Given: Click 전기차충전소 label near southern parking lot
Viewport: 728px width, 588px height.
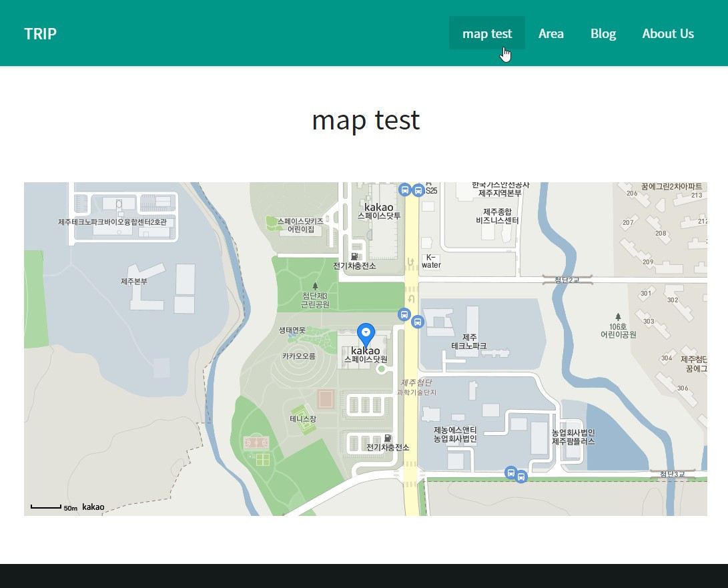Looking at the screenshot, I should (388, 447).
